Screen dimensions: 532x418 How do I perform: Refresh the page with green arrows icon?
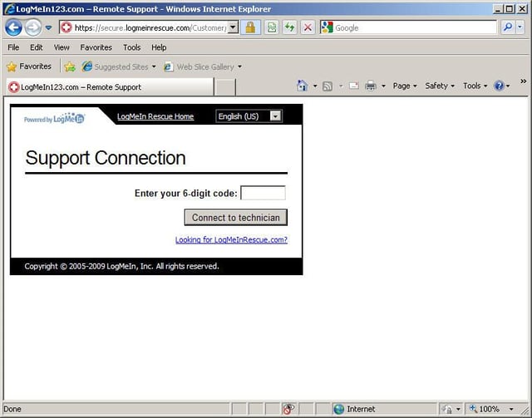coord(289,27)
